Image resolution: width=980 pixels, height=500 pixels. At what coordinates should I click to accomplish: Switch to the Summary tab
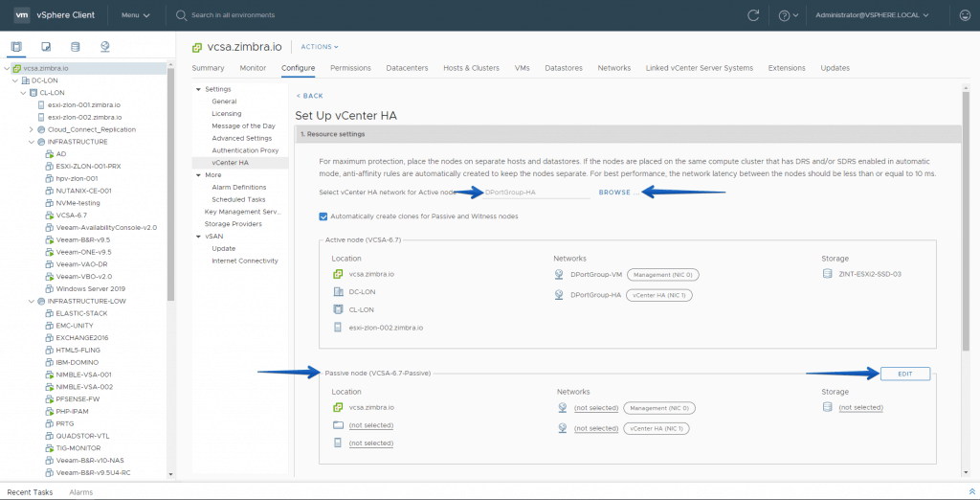(x=208, y=68)
